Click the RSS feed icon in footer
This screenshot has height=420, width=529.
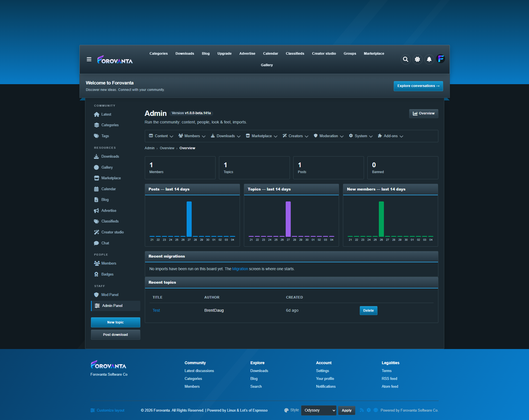[x=362, y=410]
